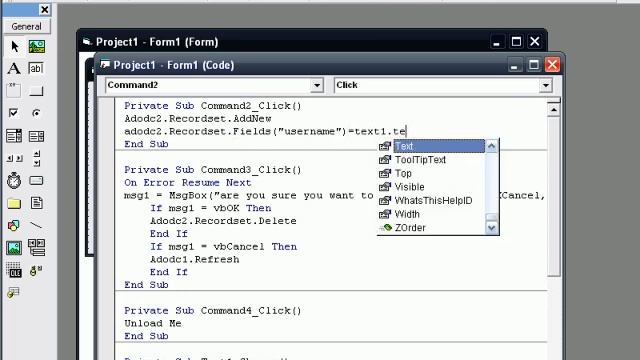640x360 pixels.
Task: Select the FileListBox control tool
Action: [37, 203]
